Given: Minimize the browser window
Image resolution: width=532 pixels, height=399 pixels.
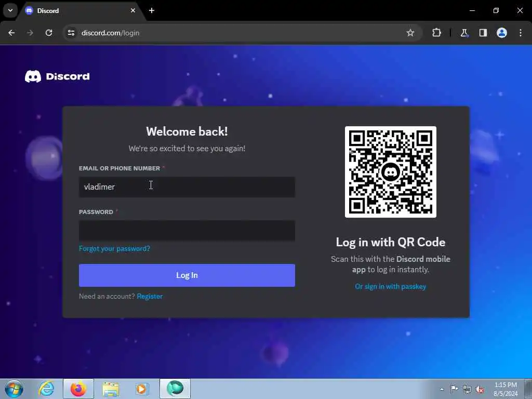Looking at the screenshot, I should pos(472,10).
